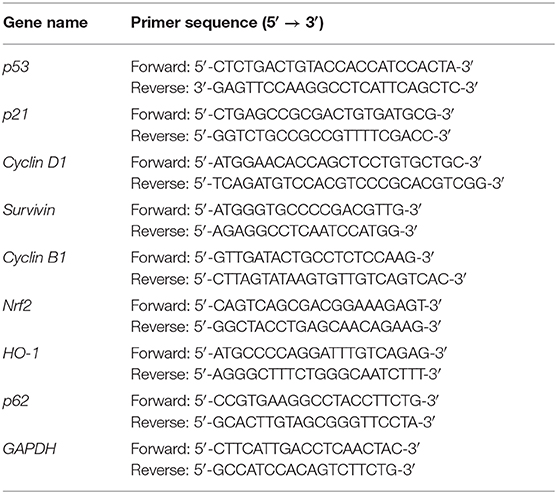The image size is (557, 494).
Task: Select the Cyclin B1 gene name
Action: (x=34, y=258)
